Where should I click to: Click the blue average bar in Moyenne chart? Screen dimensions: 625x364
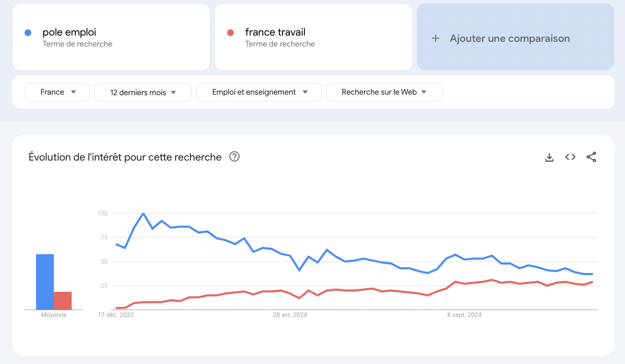tap(44, 281)
